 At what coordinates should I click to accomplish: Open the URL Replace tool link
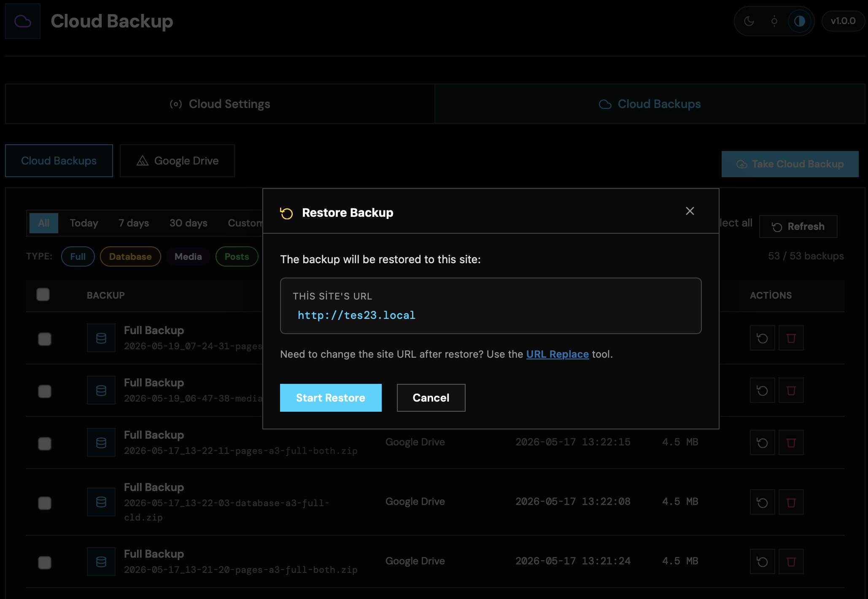click(558, 354)
